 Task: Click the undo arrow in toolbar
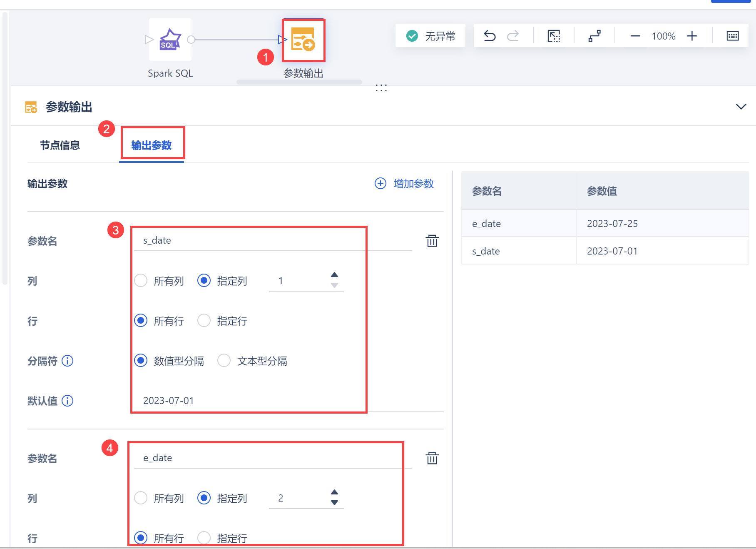tap(490, 36)
